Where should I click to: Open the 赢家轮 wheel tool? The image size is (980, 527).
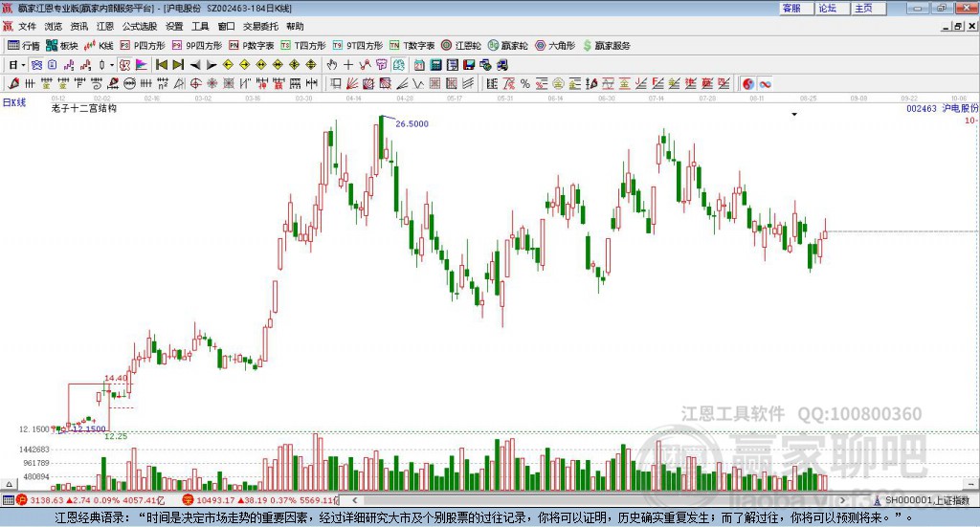[x=507, y=46]
